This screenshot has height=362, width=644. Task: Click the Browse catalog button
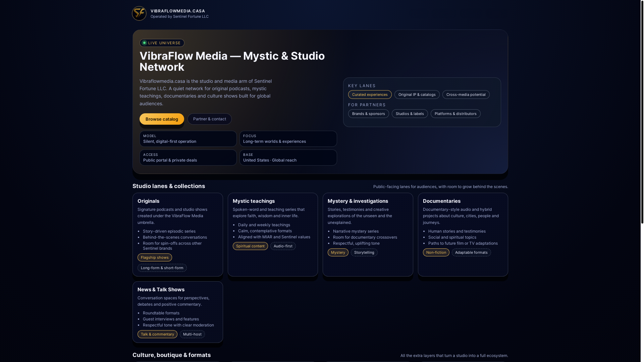pos(162,119)
